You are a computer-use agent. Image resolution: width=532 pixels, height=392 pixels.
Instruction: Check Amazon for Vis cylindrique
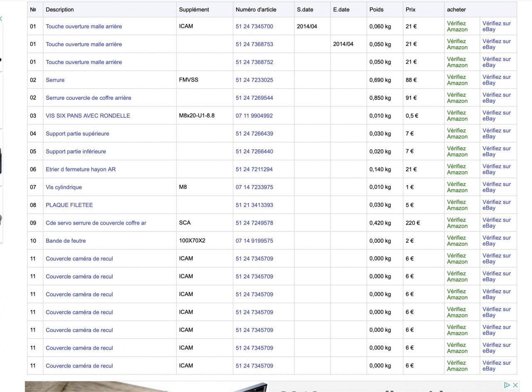click(x=457, y=187)
